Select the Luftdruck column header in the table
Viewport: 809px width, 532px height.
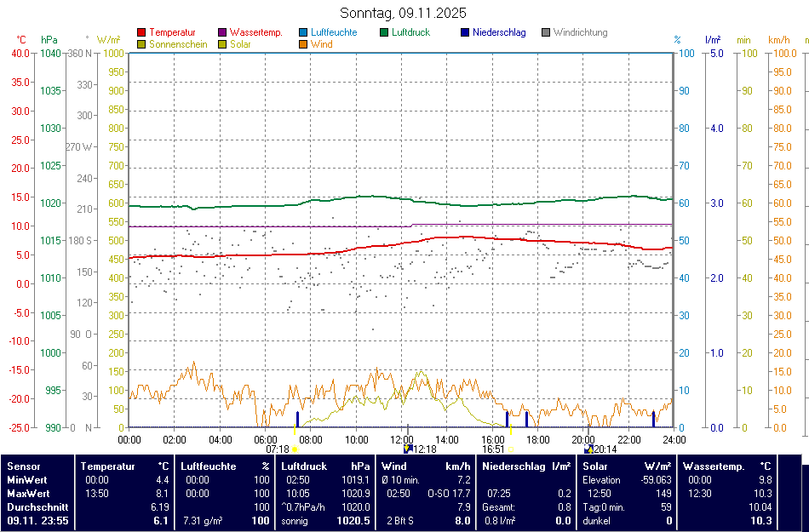pyautogui.click(x=303, y=466)
